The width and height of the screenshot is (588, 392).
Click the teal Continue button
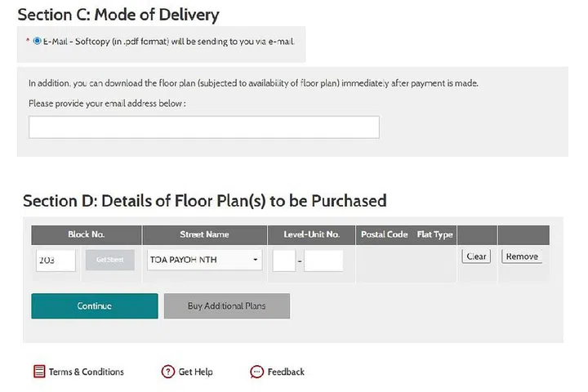(95, 306)
